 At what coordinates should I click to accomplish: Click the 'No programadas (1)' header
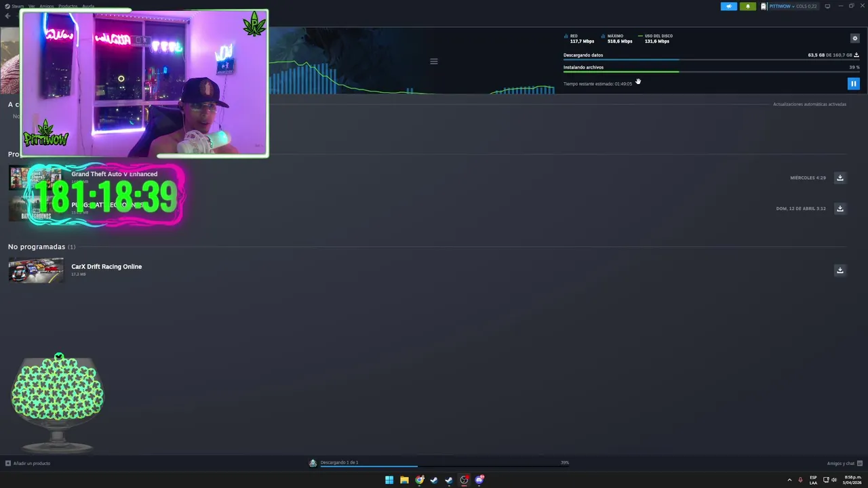click(41, 247)
